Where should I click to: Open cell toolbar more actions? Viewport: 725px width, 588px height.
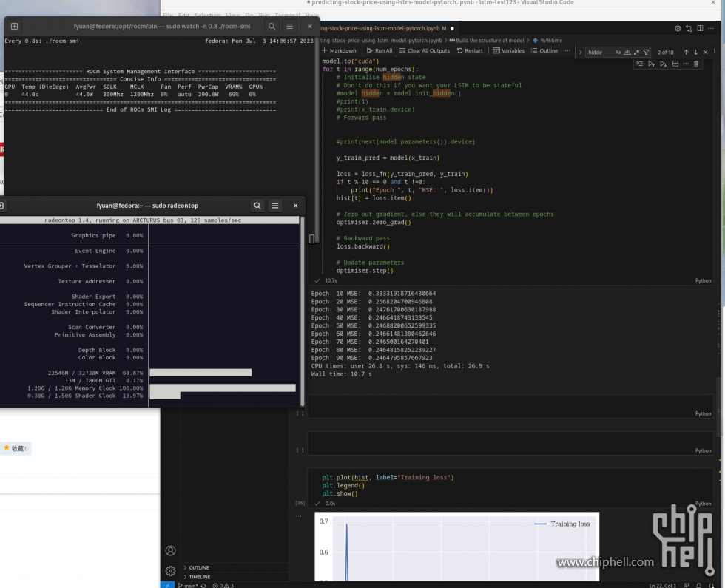tap(686, 64)
